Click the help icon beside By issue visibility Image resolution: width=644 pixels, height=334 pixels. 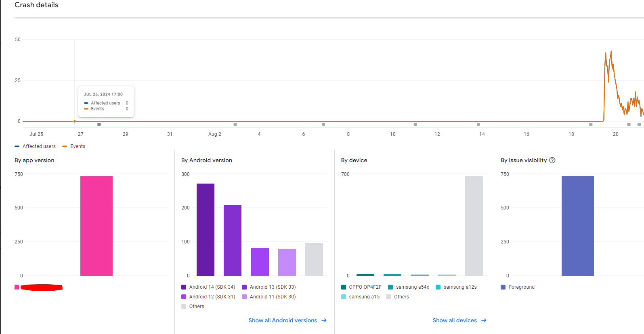click(x=552, y=160)
